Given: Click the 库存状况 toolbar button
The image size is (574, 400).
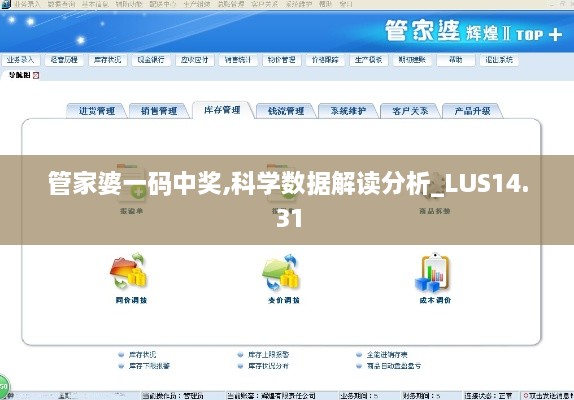Looking at the screenshot, I should [x=108, y=60].
